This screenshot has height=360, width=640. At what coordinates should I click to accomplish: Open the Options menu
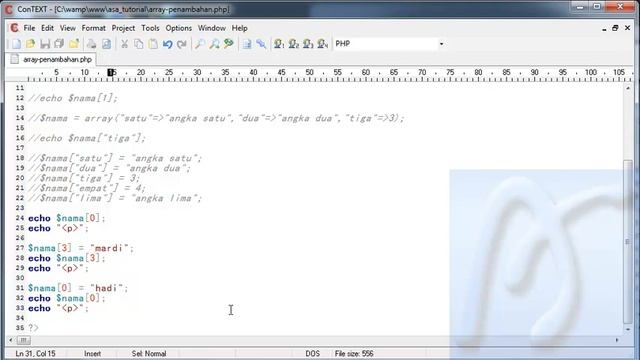[x=178, y=28]
